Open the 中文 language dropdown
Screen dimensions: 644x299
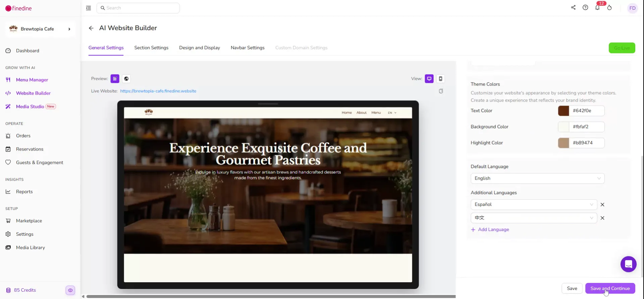point(534,218)
